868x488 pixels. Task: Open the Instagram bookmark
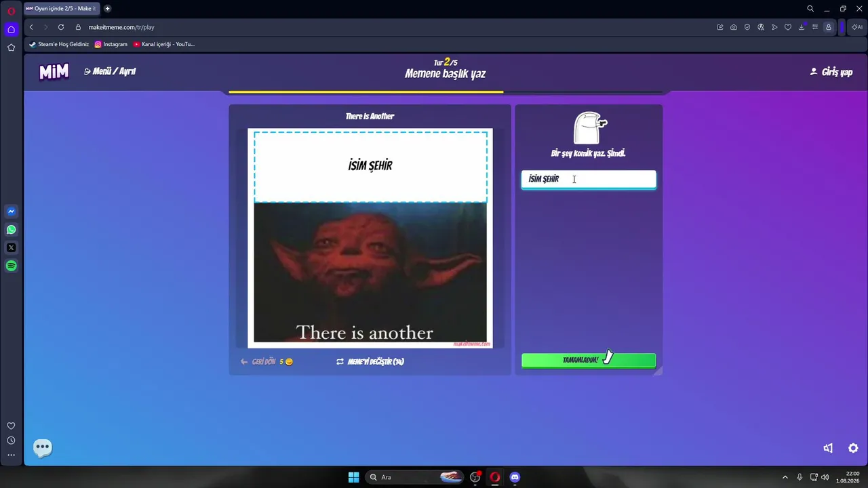click(111, 44)
